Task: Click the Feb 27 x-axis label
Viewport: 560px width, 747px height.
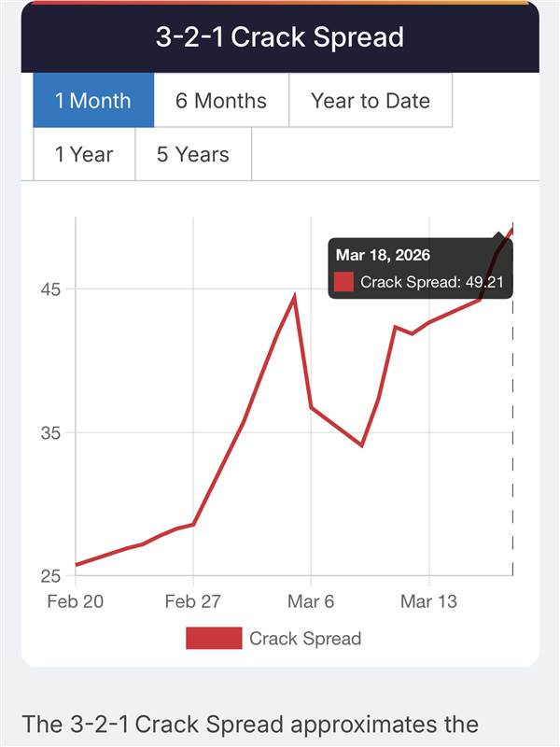Action: point(193,601)
